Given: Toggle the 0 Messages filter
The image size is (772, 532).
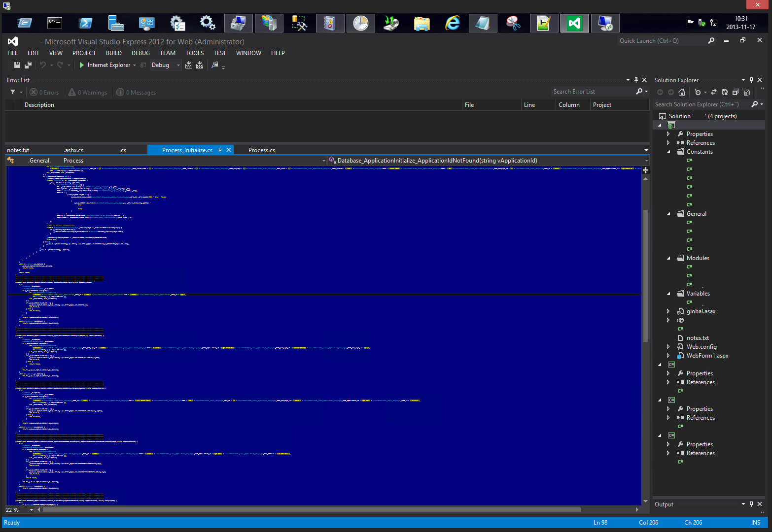Looking at the screenshot, I should coord(136,93).
